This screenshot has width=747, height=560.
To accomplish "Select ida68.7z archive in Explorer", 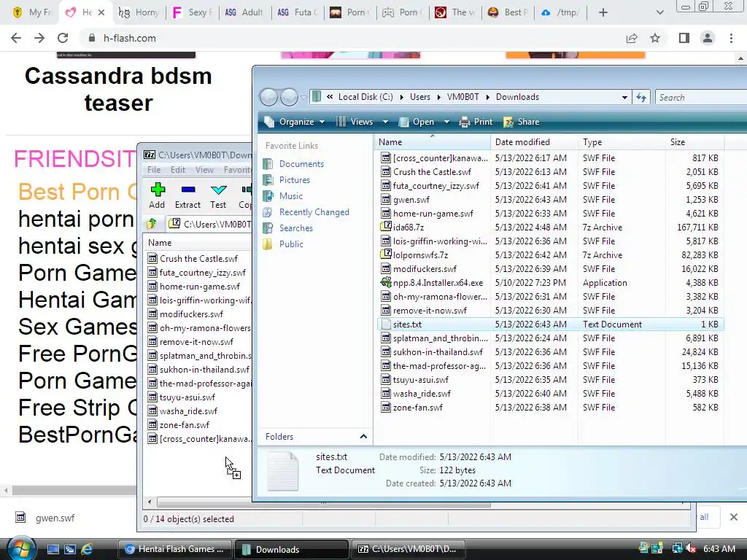I will (x=409, y=227).
